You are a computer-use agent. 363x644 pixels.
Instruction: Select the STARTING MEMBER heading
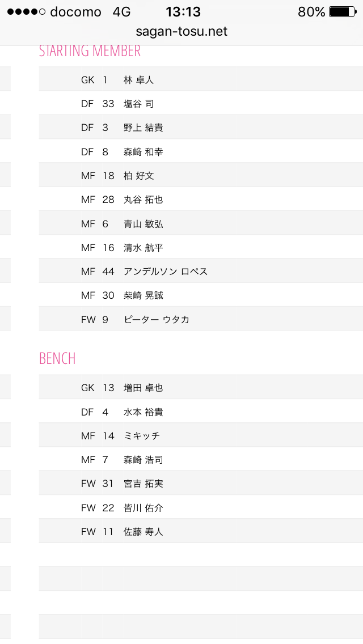pyautogui.click(x=90, y=51)
